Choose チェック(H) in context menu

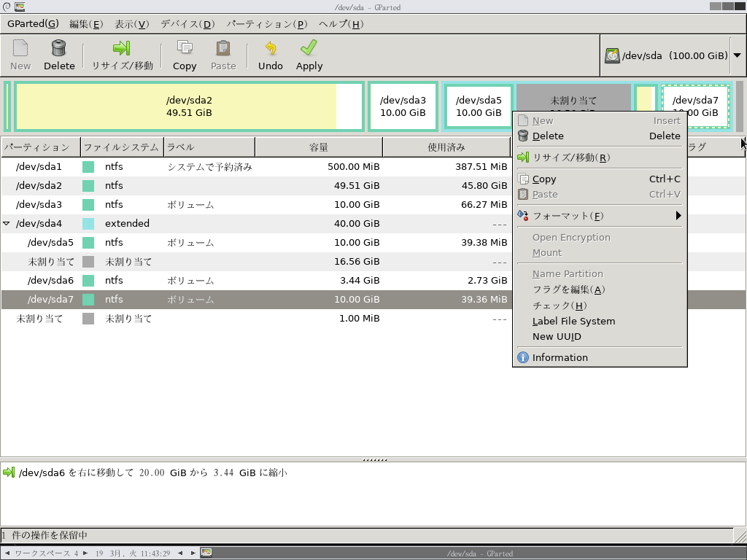600,306
